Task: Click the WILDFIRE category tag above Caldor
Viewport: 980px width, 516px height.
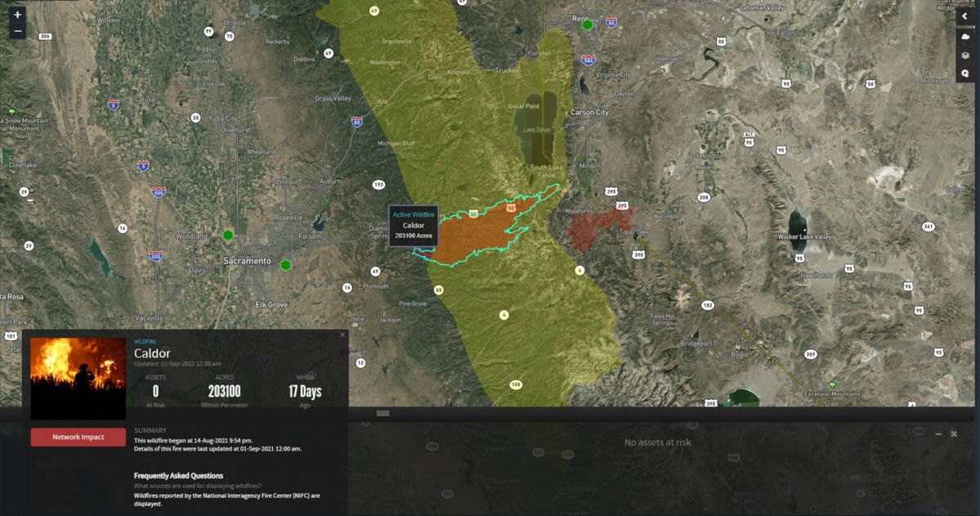Action: click(x=145, y=342)
